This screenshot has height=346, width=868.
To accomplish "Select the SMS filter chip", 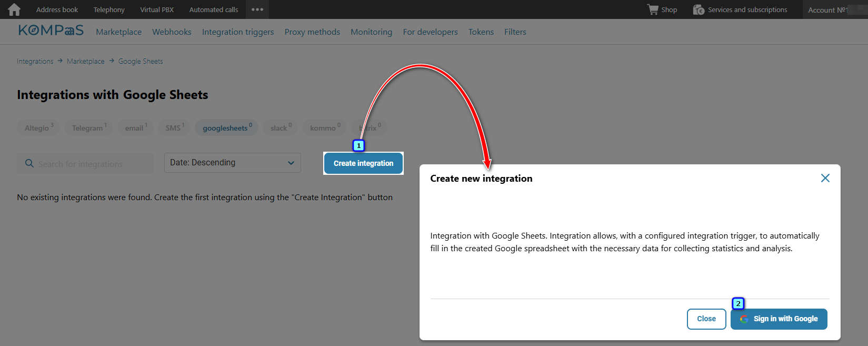I will pos(175,127).
